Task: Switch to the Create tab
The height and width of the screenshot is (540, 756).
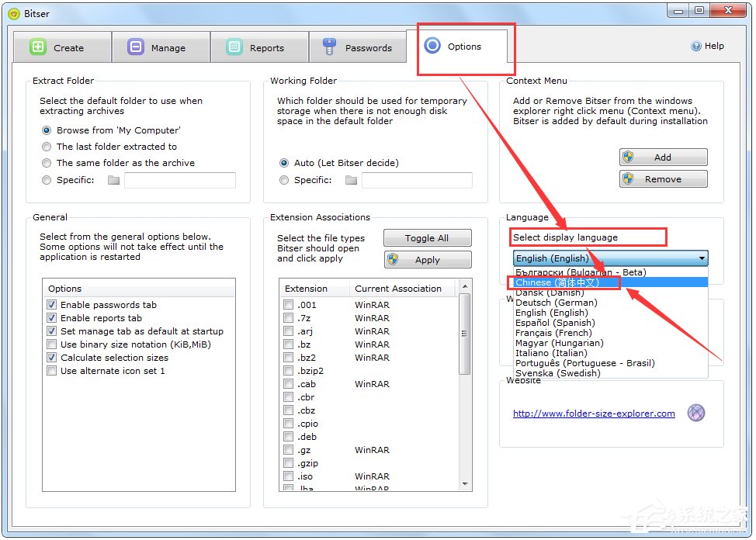Action: pos(63,47)
